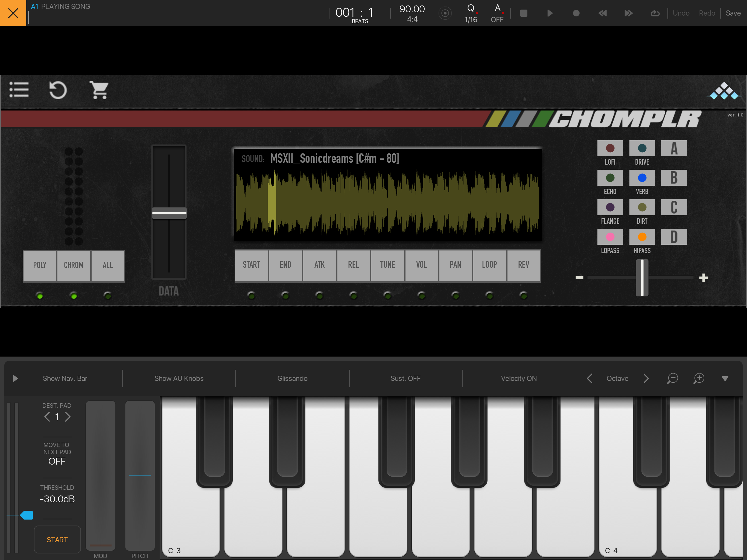Toggle the LOFI effect button
This screenshot has height=560, width=747.
tap(609, 148)
